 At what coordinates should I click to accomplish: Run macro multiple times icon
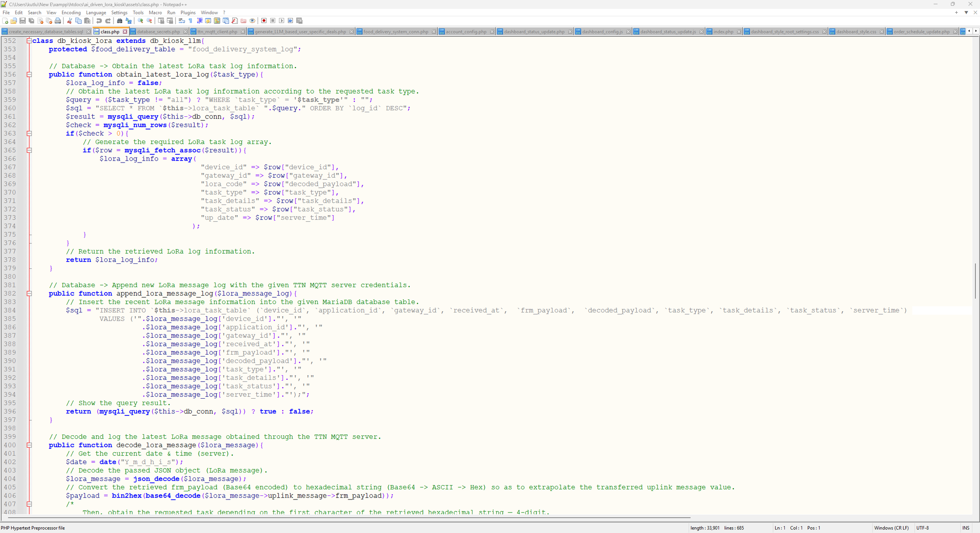tap(290, 21)
